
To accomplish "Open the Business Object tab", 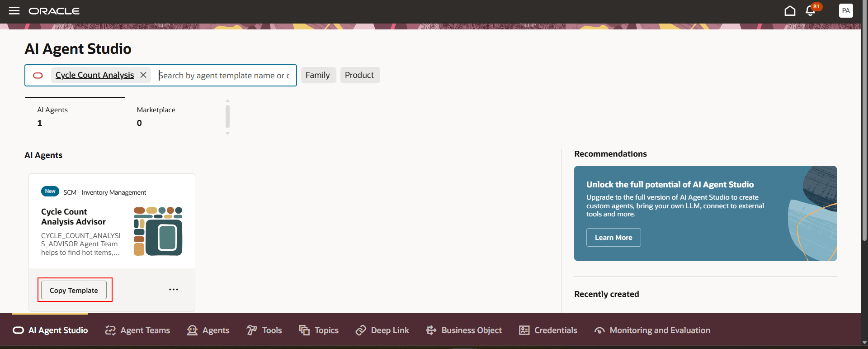I will pyautogui.click(x=464, y=330).
